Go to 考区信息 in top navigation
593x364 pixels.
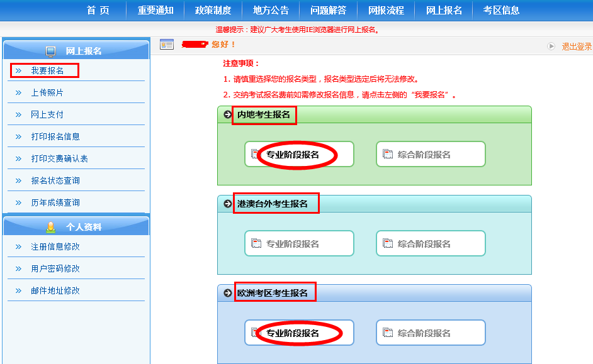click(x=501, y=10)
